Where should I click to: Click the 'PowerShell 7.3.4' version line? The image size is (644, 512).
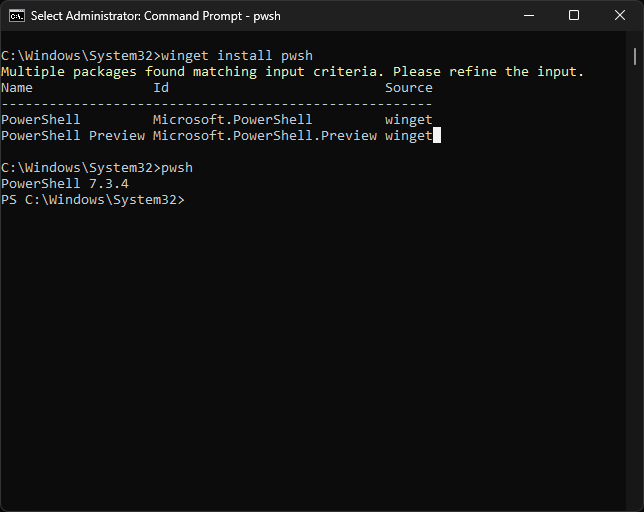[x=65, y=184]
